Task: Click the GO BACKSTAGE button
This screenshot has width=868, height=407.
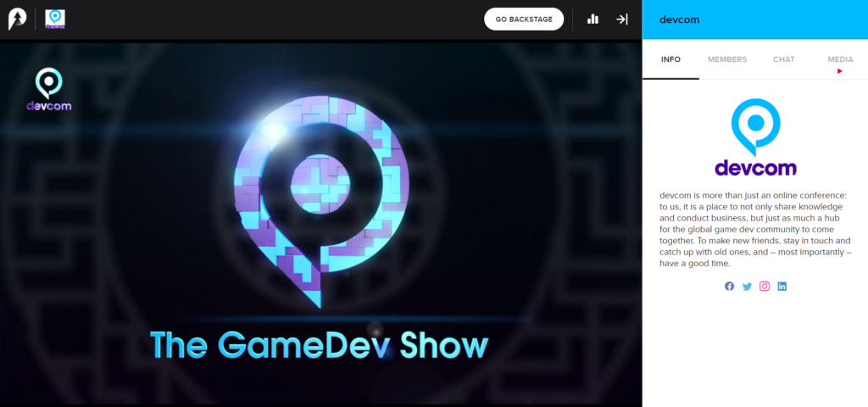Action: click(524, 20)
